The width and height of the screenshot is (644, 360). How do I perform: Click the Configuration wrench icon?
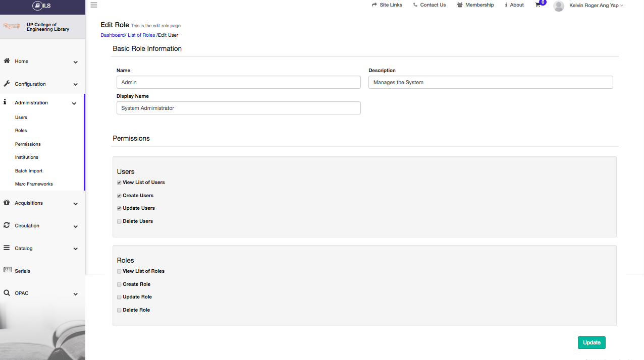[7, 84]
